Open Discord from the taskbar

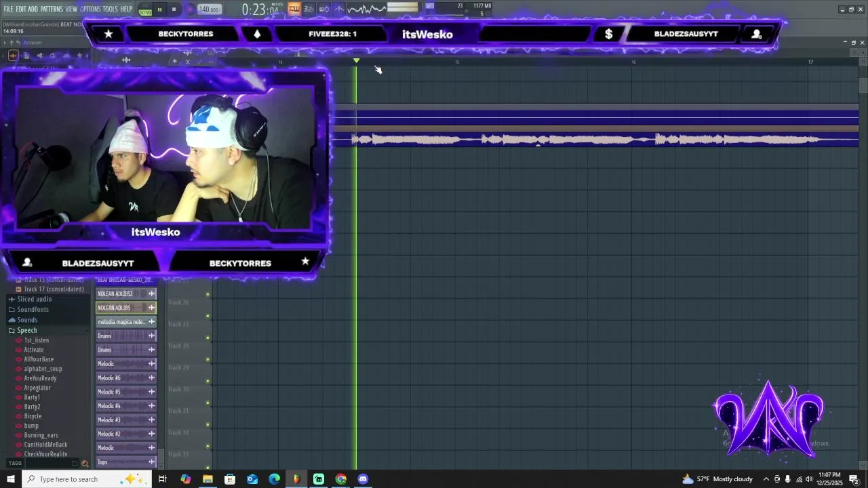[363, 479]
